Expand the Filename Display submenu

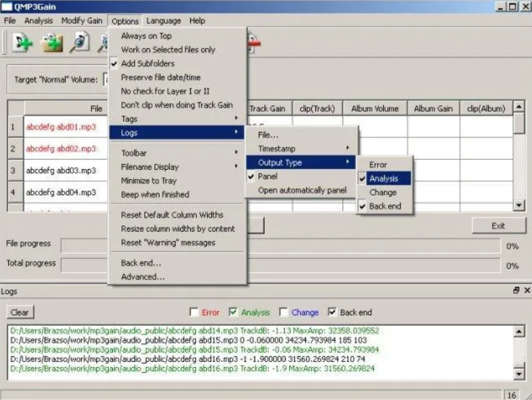pos(177,167)
